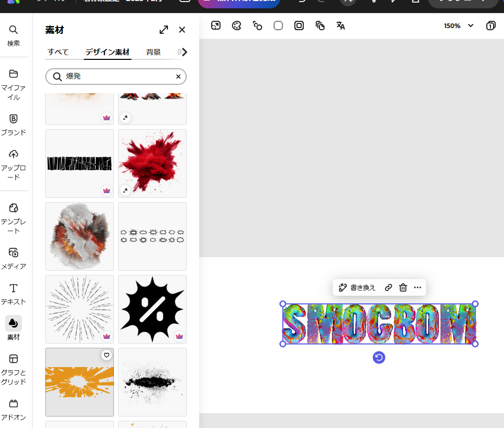
Task: Click the animation circles icon in toolbar
Action: [x=257, y=26]
